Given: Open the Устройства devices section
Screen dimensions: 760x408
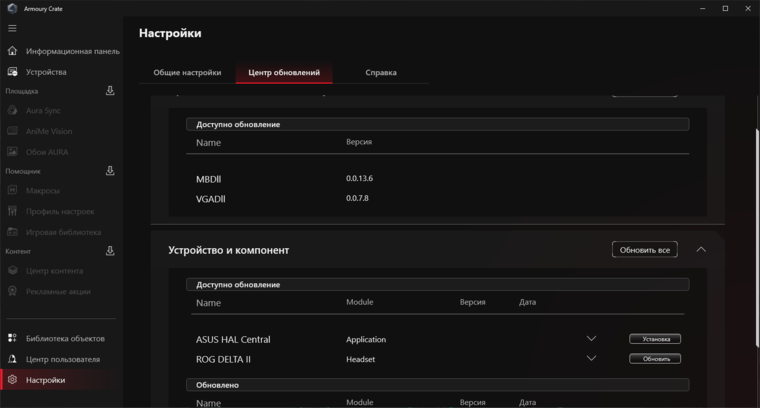Looking at the screenshot, I should 46,72.
